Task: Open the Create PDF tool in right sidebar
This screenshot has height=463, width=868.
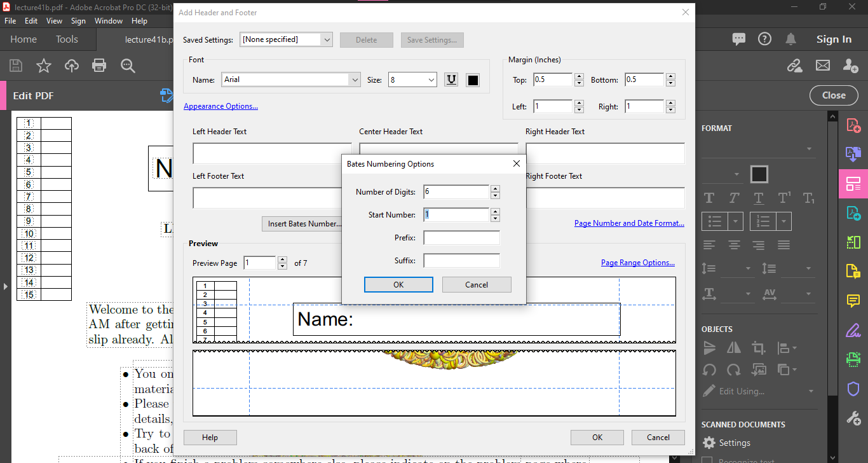Action: pos(853,125)
